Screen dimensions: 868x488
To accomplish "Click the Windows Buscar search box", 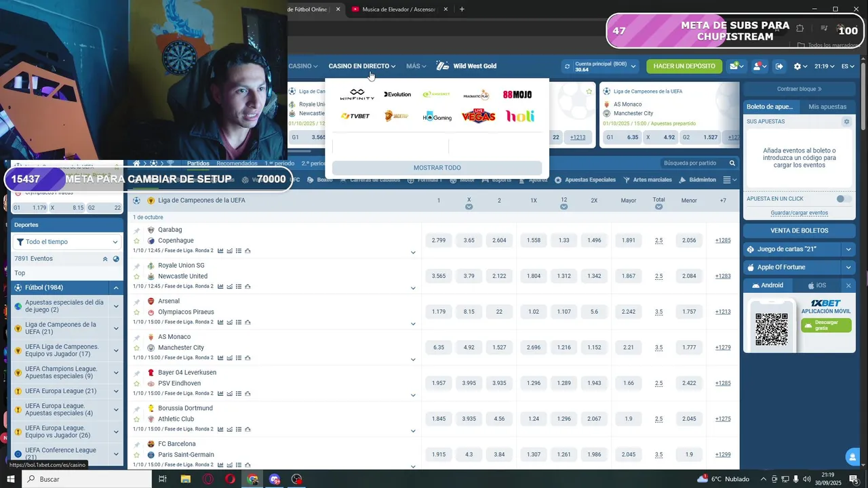I will tap(87, 479).
